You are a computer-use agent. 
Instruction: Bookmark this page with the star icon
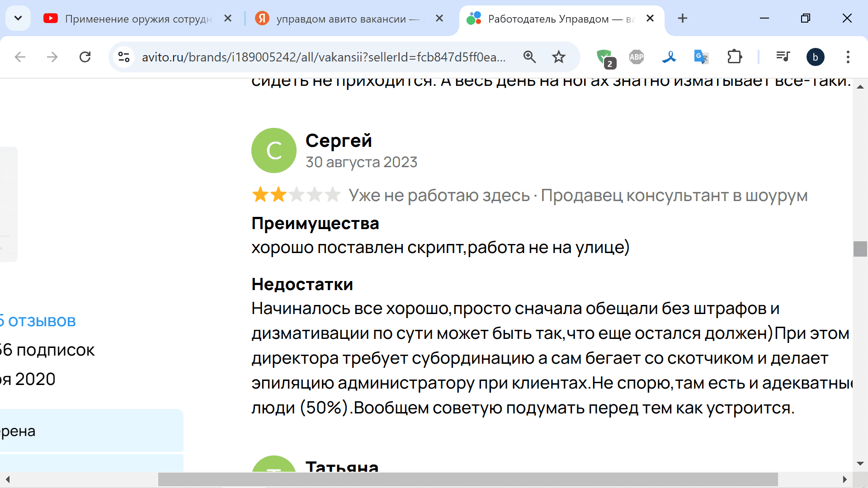coord(559,57)
